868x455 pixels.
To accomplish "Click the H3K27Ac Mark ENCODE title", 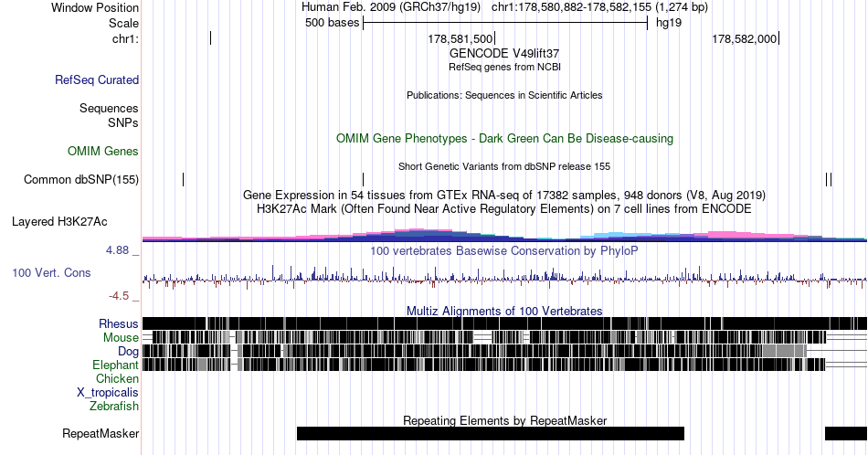I will (504, 208).
